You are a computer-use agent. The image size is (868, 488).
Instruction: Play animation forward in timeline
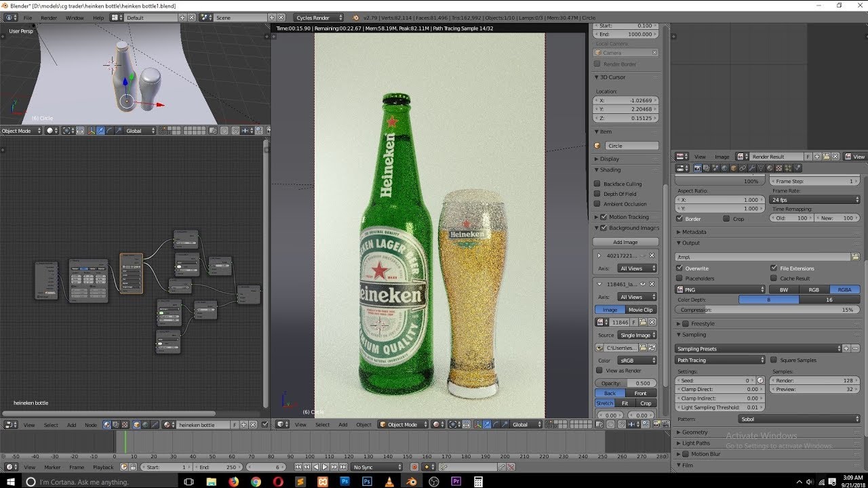click(325, 467)
